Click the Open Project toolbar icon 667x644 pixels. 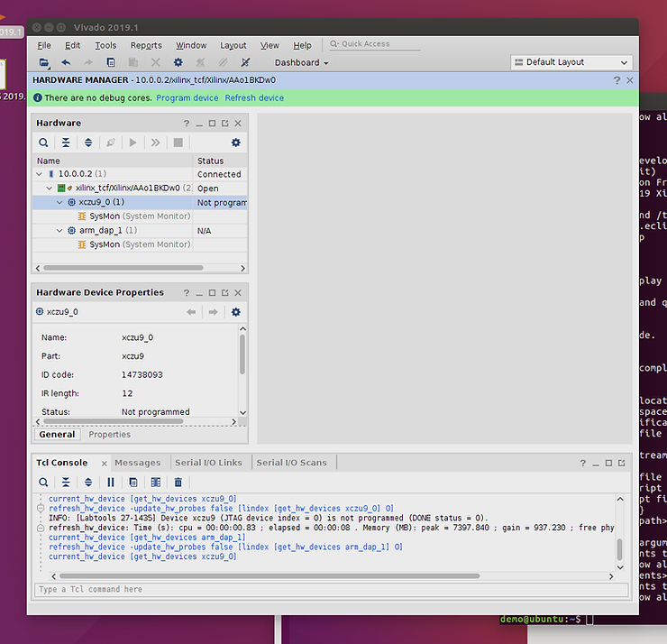coord(44,62)
